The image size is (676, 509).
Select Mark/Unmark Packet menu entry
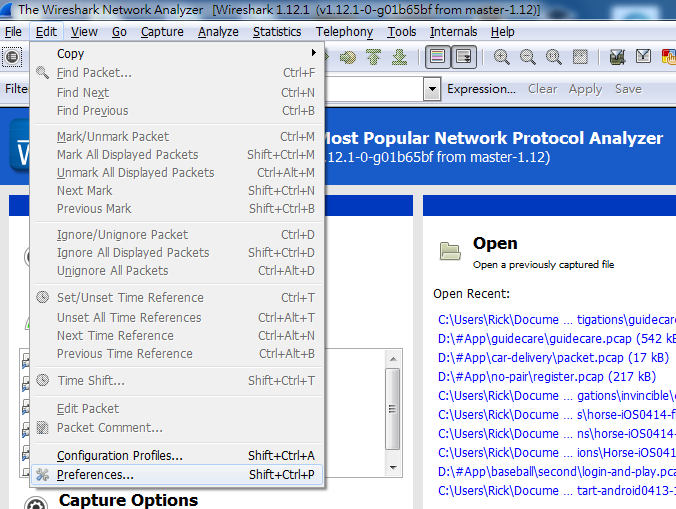pyautogui.click(x=177, y=137)
